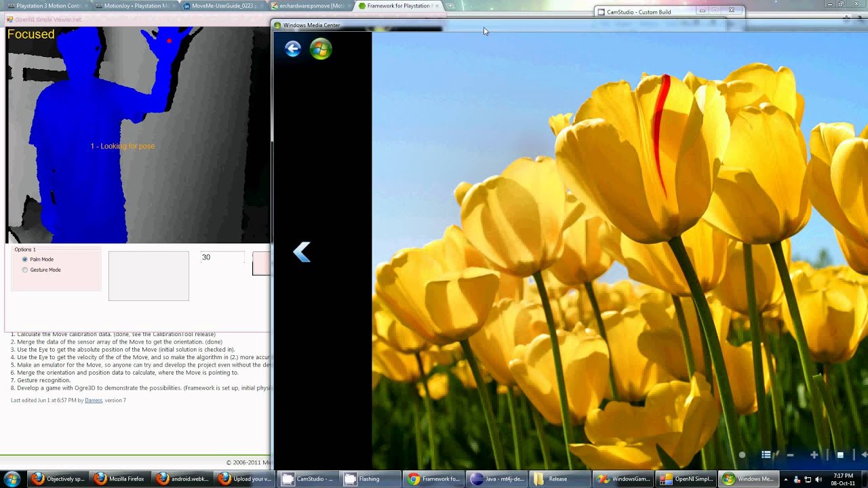This screenshot has width=868, height=488.
Task: Click the Windows Media Center taskbar button
Action: [749, 479]
